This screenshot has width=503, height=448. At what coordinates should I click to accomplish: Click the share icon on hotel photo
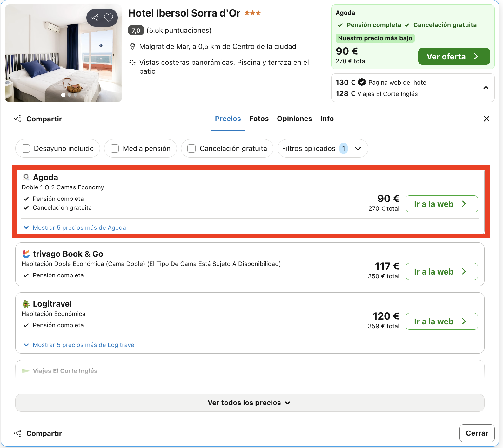coord(95,17)
